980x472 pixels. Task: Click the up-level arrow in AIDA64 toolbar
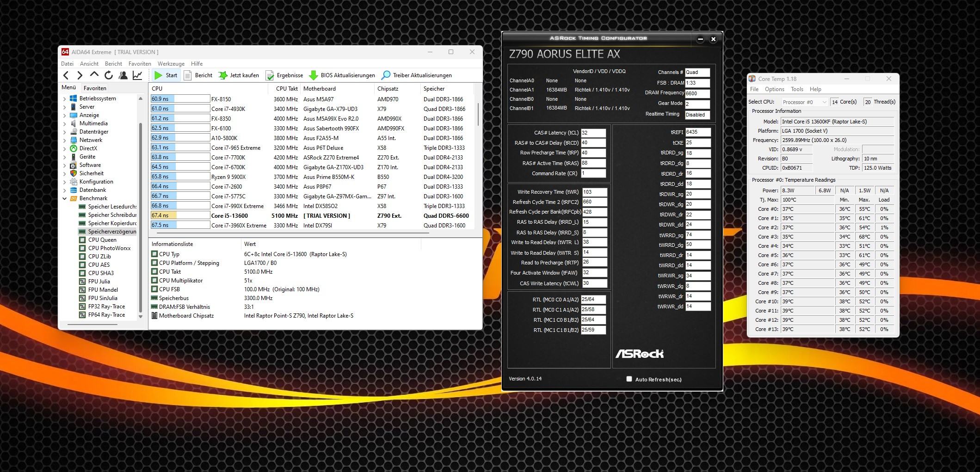pos(94,75)
